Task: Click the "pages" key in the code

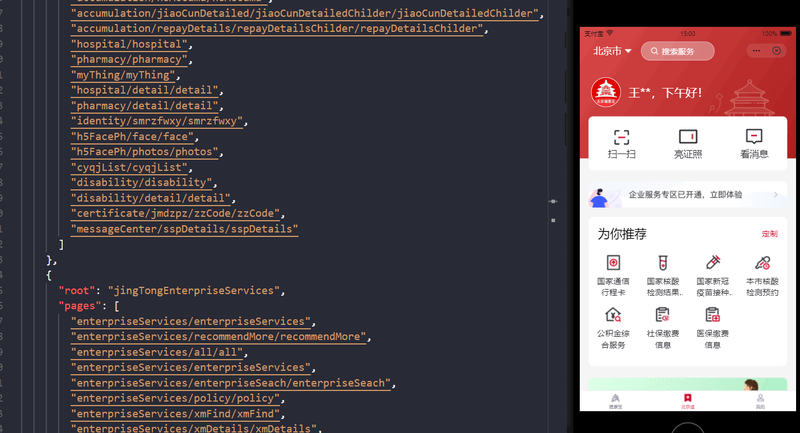Action: [x=80, y=306]
